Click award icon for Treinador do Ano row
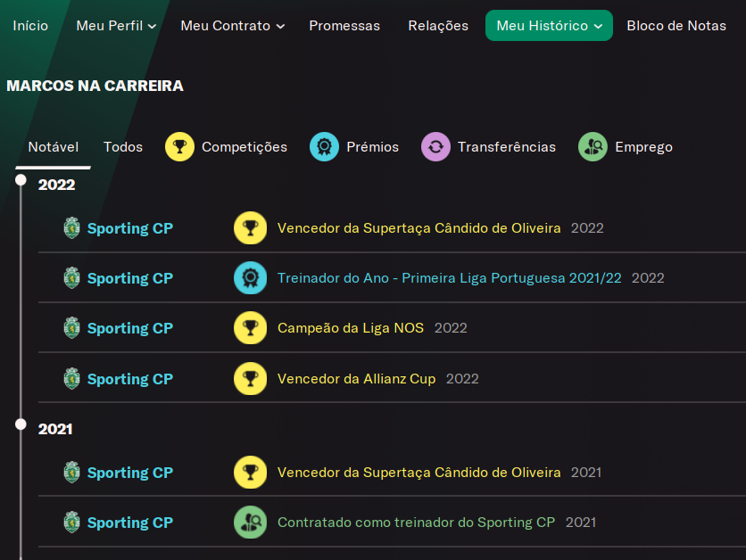Image resolution: width=746 pixels, height=560 pixels. pyautogui.click(x=250, y=278)
